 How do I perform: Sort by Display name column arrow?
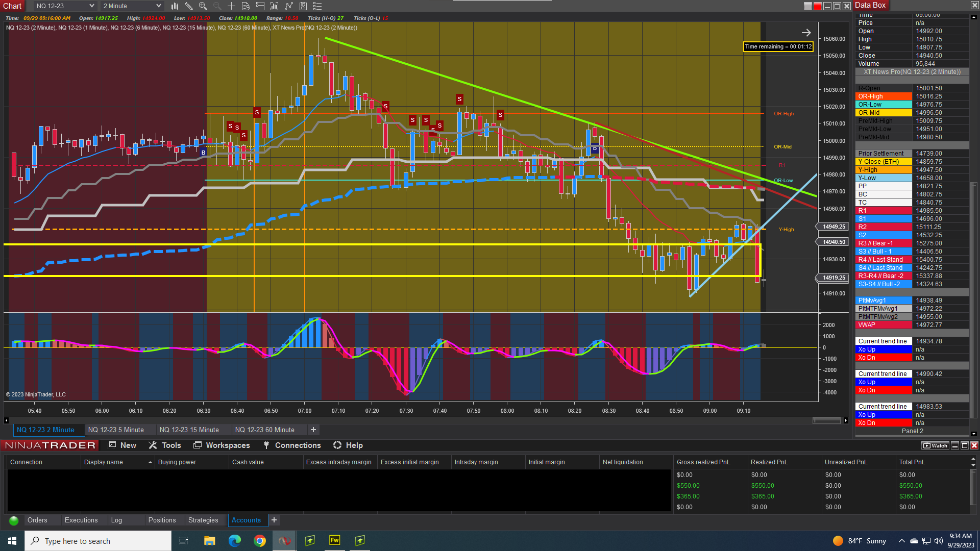tap(150, 462)
